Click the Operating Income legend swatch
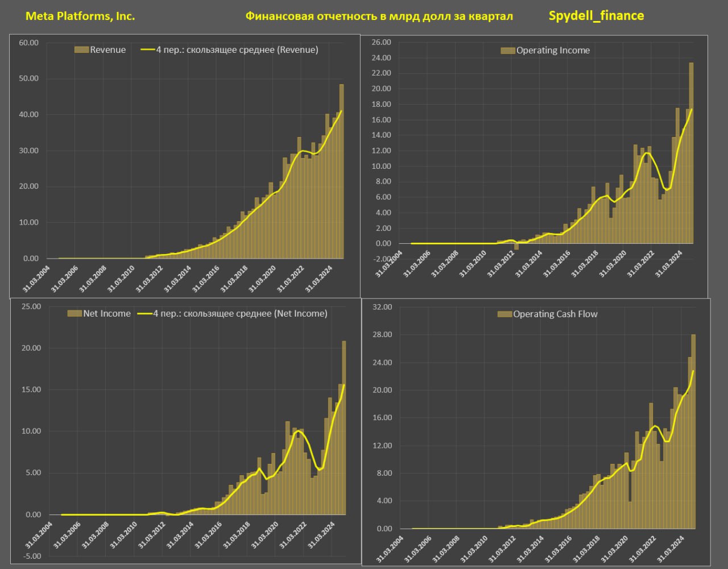Viewport: 728px width, 569px height. pos(507,51)
